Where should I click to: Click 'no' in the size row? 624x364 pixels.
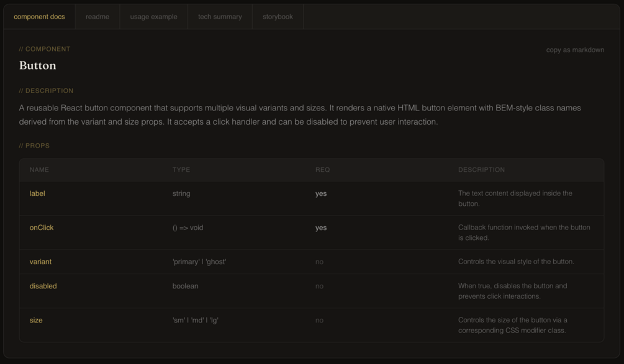pyautogui.click(x=319, y=321)
